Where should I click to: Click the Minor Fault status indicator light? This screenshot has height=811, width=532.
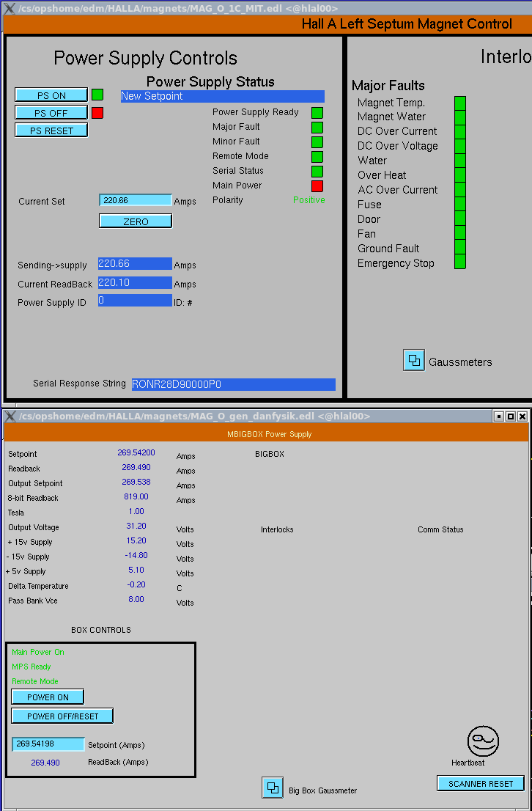click(x=317, y=142)
